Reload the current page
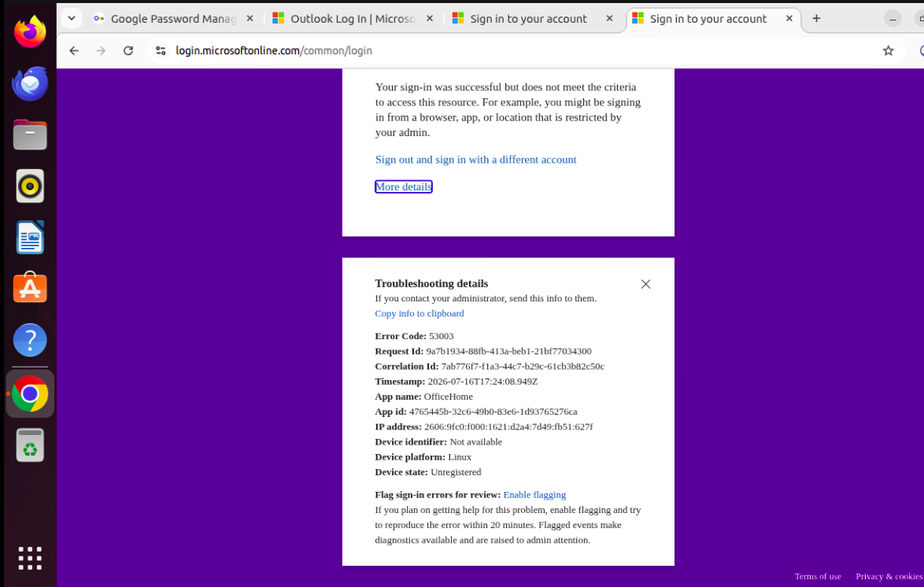924x587 pixels. coord(128,50)
